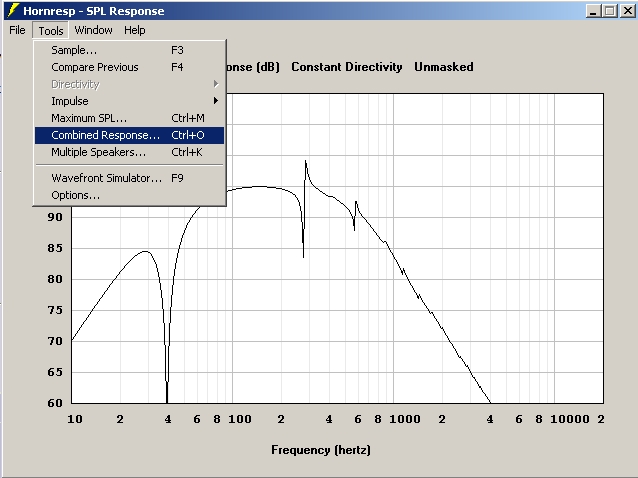Select Combined Response... entry
Screen dimensions: 638x478
coord(129,135)
